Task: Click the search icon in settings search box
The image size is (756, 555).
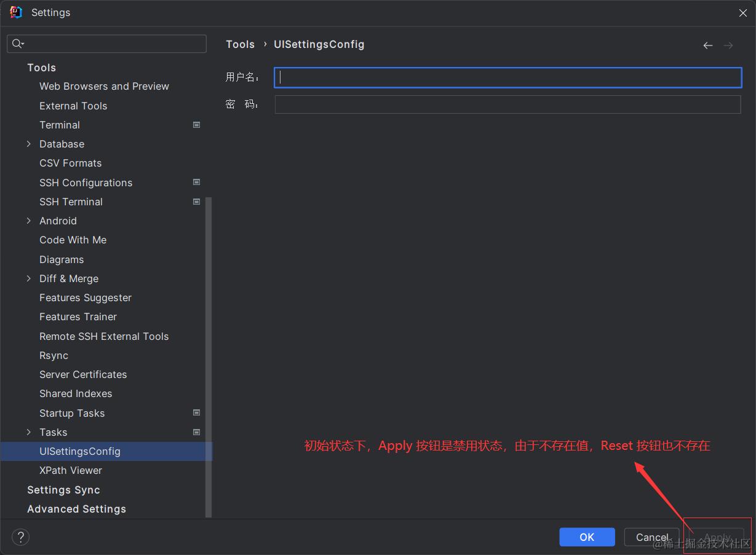Action: pos(18,44)
